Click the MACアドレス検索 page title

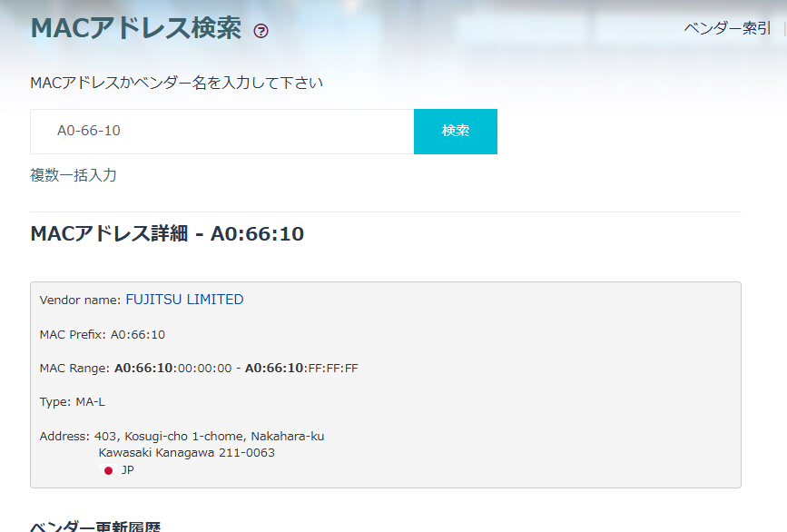tap(135, 28)
